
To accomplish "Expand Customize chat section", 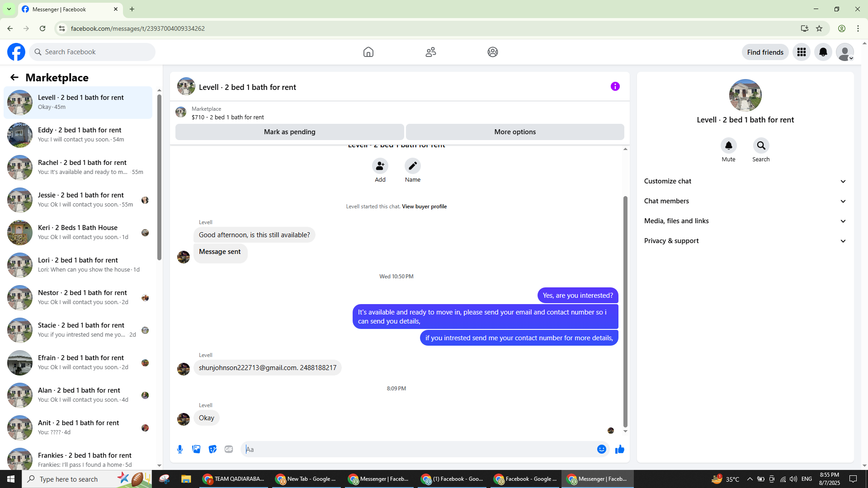I will click(x=745, y=181).
